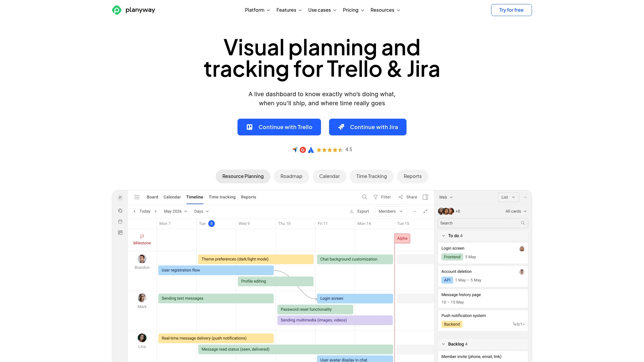This screenshot has height=362, width=644.
Task: Click the Jira icon in Continue with Jira button
Action: [341, 127]
